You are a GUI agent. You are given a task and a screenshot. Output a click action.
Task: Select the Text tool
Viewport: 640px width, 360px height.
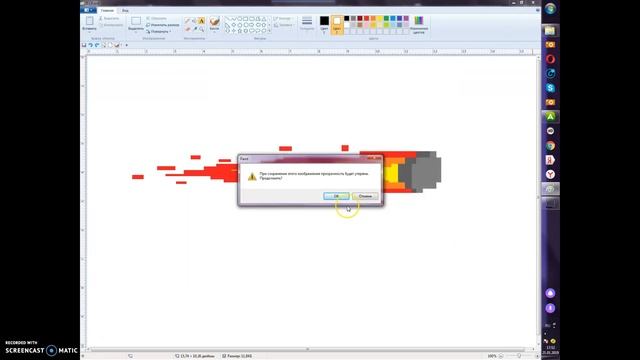point(201,21)
